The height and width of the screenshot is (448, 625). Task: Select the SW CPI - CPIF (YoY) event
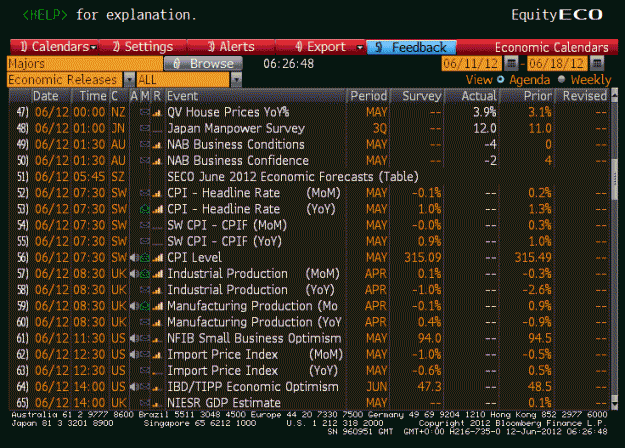(224, 242)
